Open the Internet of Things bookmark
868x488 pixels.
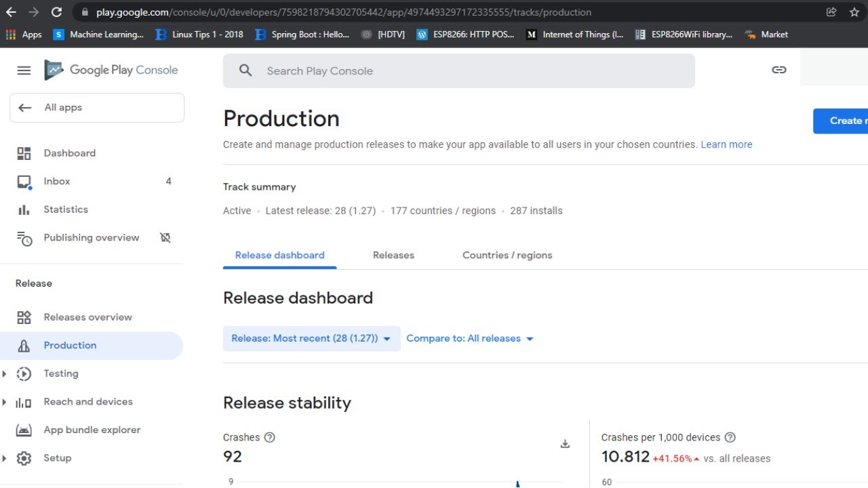point(575,35)
